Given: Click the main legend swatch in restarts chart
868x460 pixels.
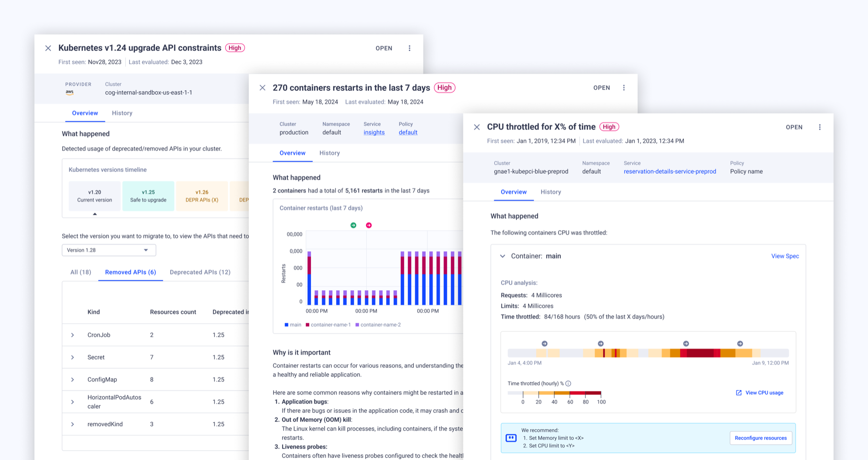Looking at the screenshot, I should pyautogui.click(x=286, y=325).
